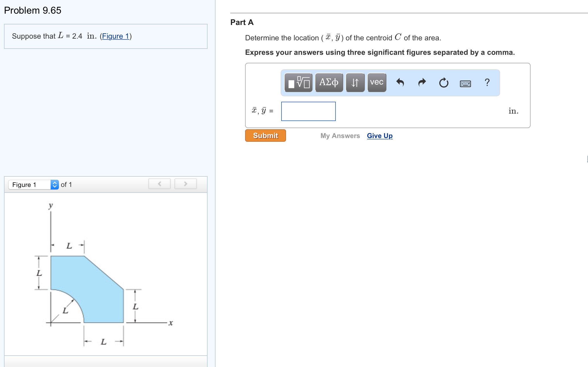Image resolution: width=588 pixels, height=367 pixels.
Task: Show keyboard shortcuts icon
Action: click(465, 84)
